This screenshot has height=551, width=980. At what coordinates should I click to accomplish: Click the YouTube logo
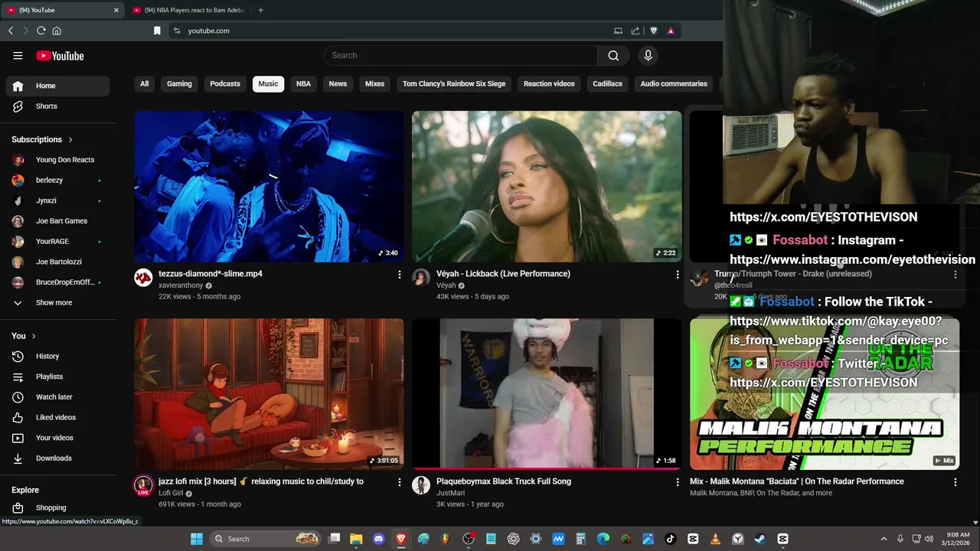[60, 56]
